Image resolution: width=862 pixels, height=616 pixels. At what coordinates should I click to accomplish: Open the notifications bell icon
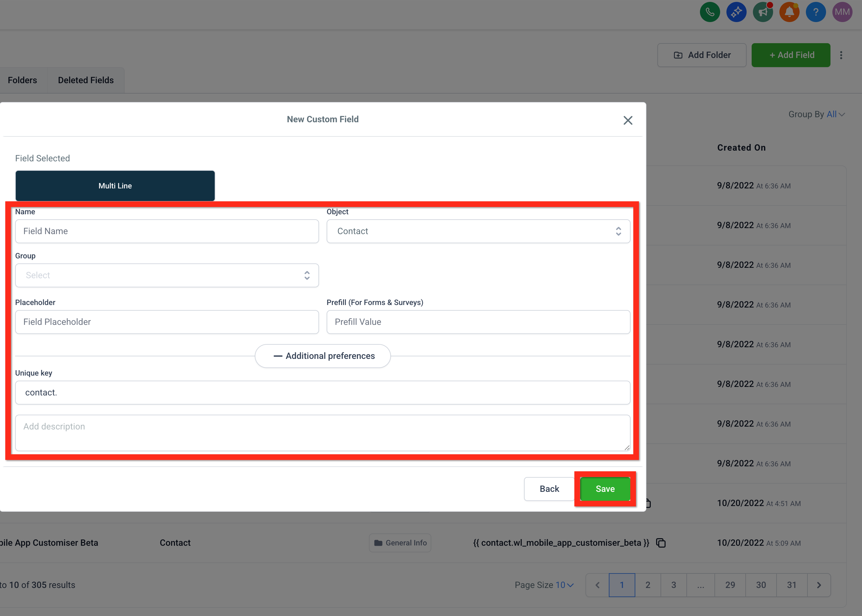(x=789, y=12)
